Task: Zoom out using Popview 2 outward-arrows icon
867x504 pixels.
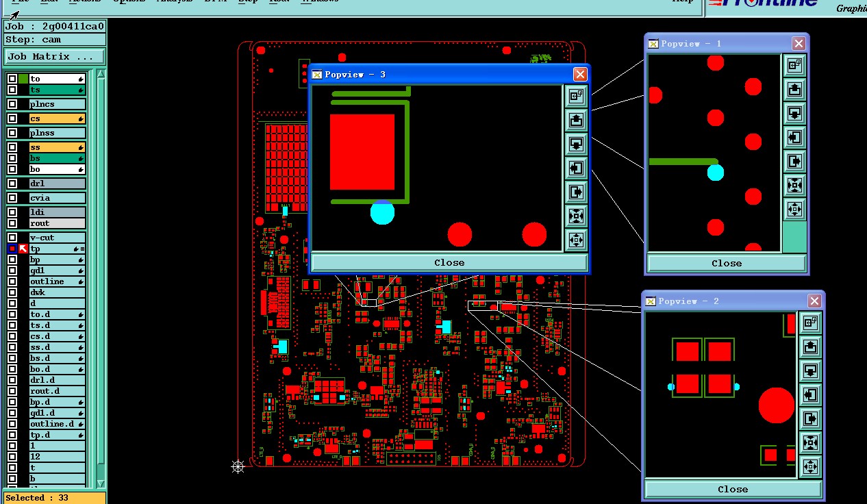Action: point(810,467)
